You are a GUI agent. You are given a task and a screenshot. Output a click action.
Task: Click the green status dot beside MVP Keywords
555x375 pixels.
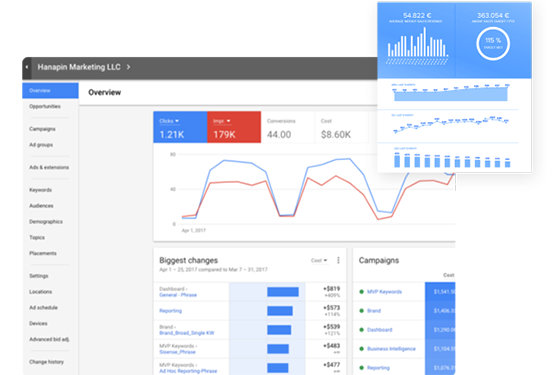pos(361,292)
